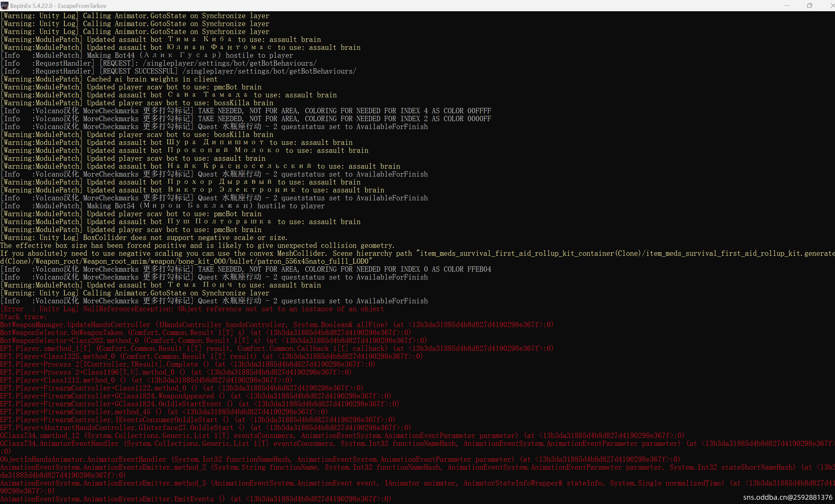Click the [REQUEST]: getBotBehaviours line
This screenshot has width=835, height=504.
158,63
